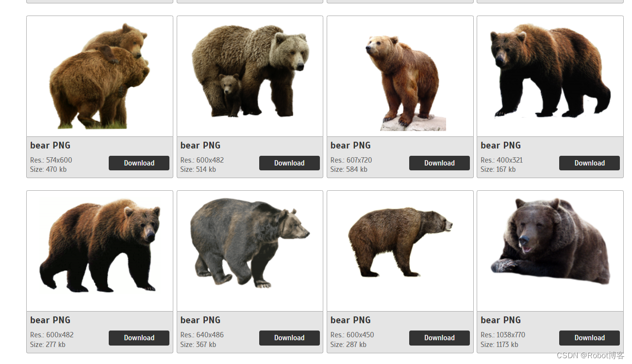This screenshot has height=364, width=632.
Task: Open thumbnail of bear standing on rock
Action: (400, 76)
